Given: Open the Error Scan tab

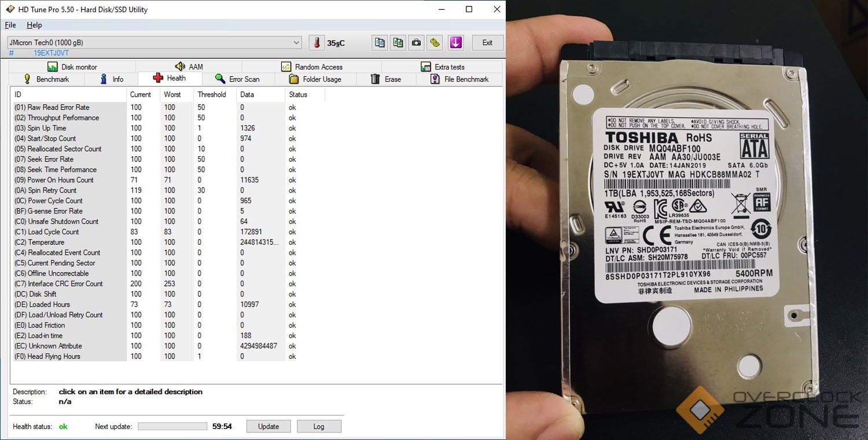Looking at the screenshot, I should coord(237,79).
